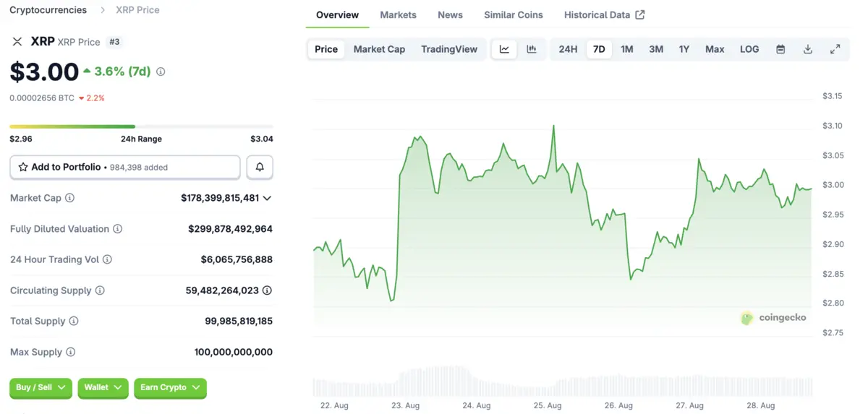Click the price alert bell icon
The image size is (868, 414).
click(x=260, y=167)
